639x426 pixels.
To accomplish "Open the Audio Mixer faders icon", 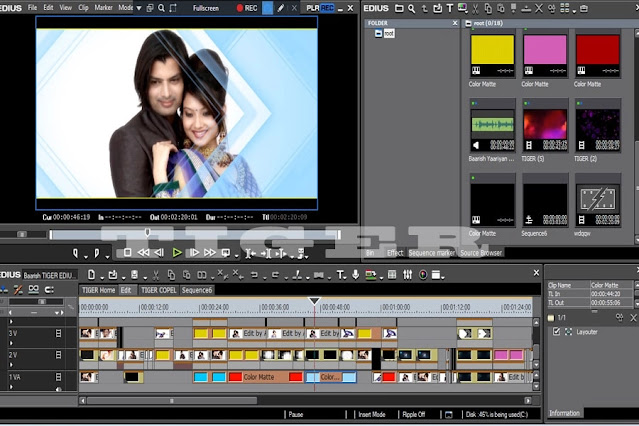I will click(408, 275).
